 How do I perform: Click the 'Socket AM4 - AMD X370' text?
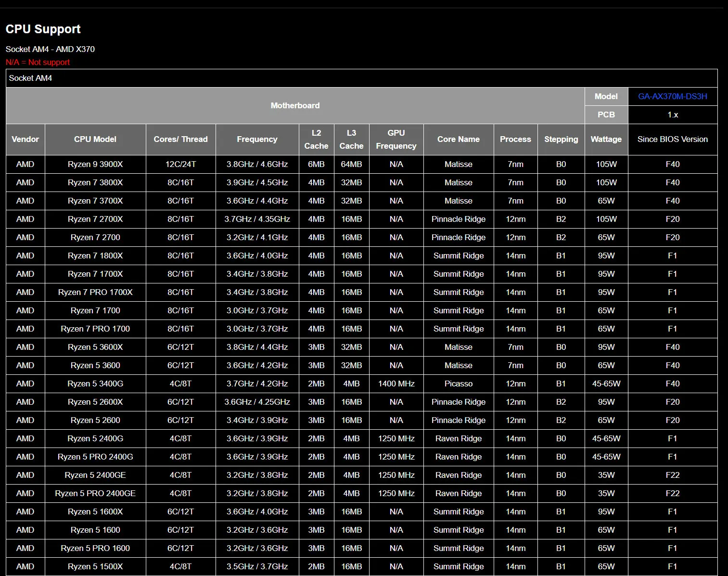point(50,49)
